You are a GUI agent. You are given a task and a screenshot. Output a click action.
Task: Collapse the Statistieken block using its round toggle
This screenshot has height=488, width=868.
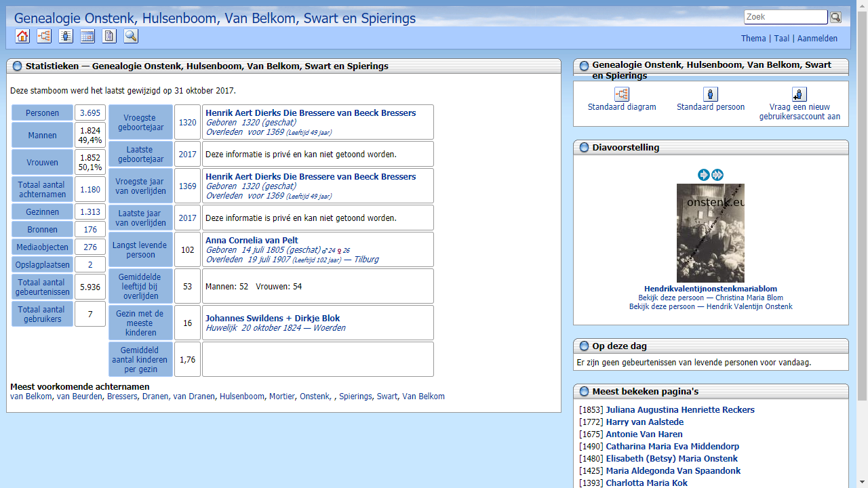pos(18,66)
